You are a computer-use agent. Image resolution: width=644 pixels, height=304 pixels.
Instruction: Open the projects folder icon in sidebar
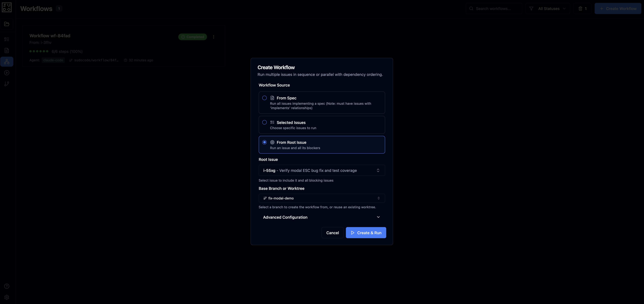click(7, 24)
